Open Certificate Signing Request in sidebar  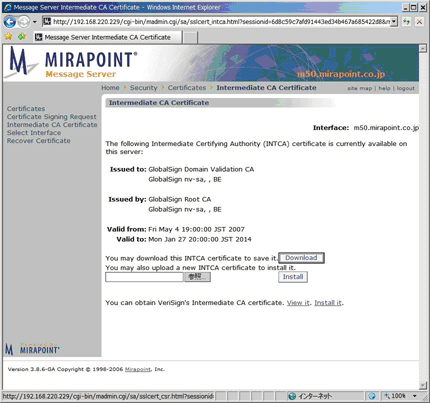click(52, 117)
